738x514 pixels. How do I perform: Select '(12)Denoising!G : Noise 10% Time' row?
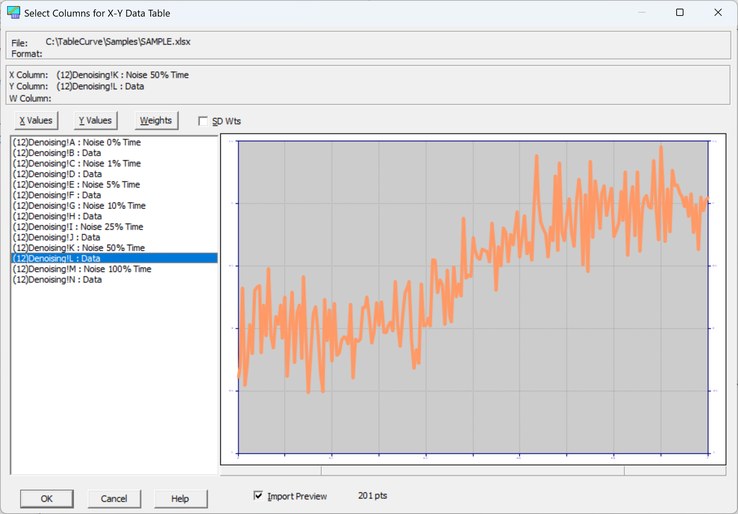pos(114,206)
